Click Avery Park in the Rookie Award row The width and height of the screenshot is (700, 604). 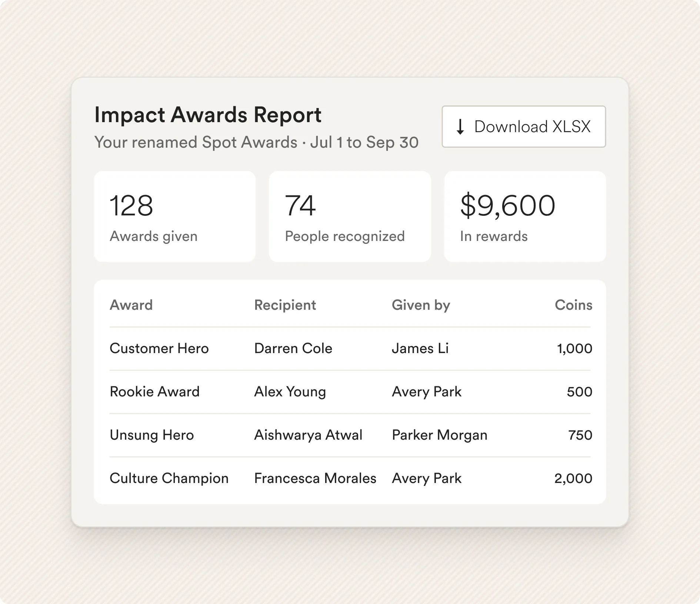(427, 392)
